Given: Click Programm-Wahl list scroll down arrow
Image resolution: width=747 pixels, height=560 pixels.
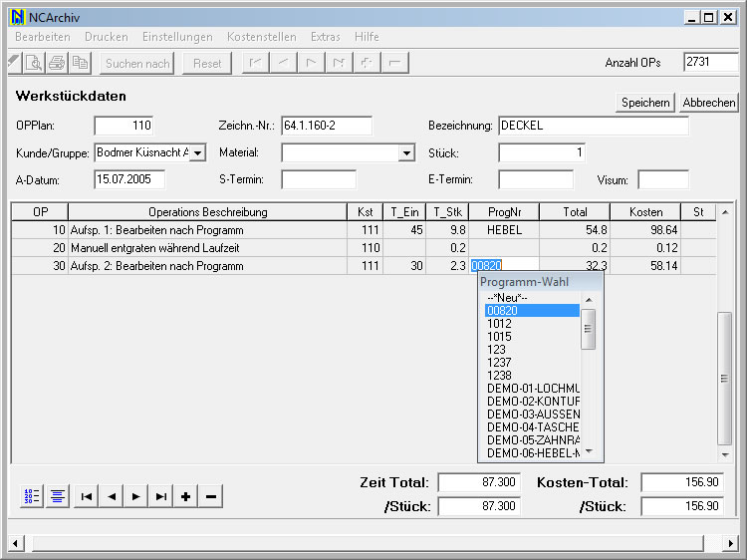Looking at the screenshot, I should (589, 450).
